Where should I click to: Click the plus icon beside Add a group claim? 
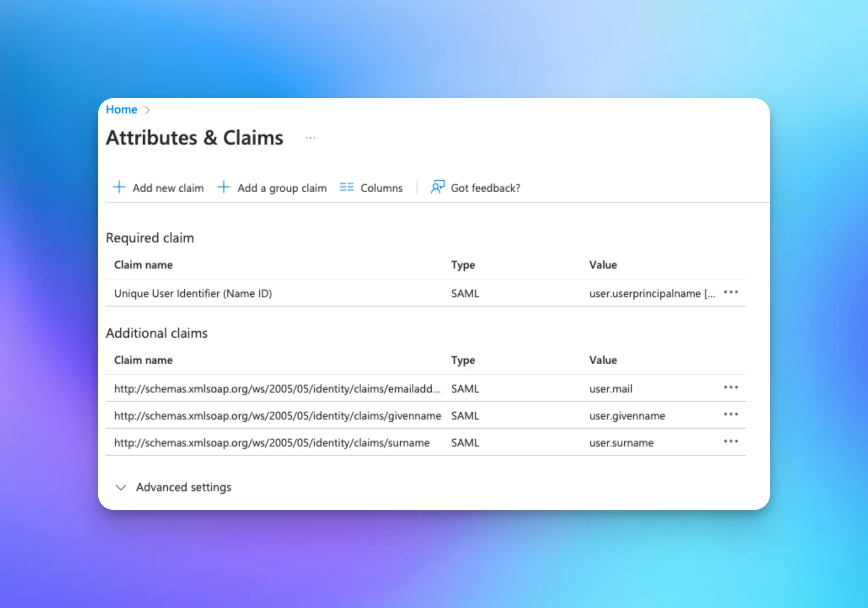coord(224,187)
